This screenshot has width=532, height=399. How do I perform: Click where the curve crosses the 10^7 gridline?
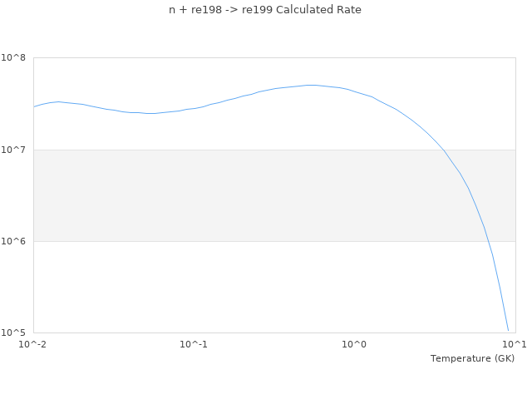click(x=445, y=150)
